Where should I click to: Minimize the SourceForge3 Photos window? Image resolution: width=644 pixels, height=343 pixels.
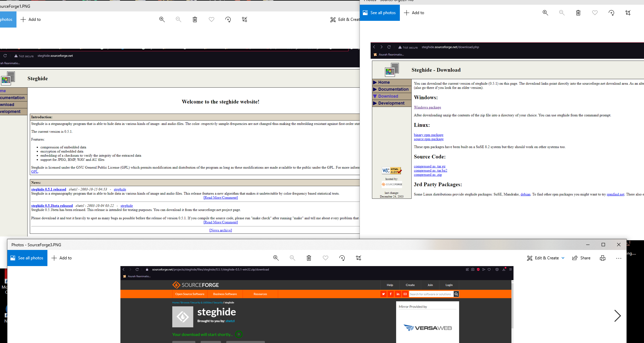click(588, 245)
